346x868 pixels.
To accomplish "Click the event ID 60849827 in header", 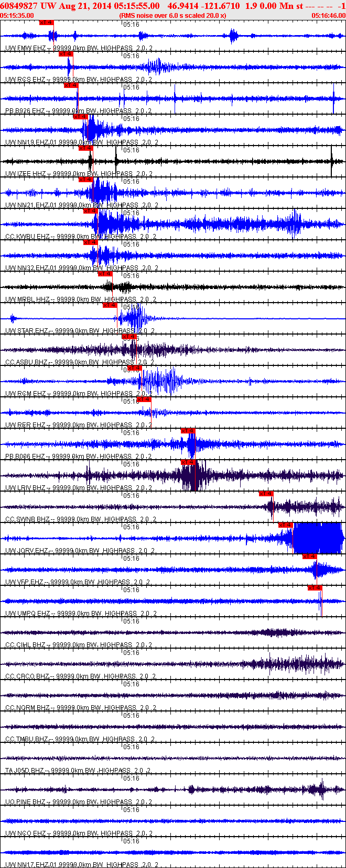I will click(18, 6).
